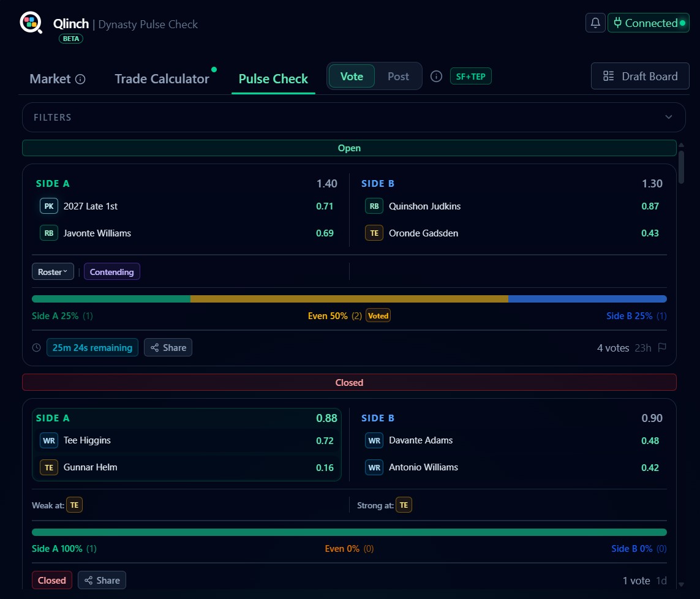The height and width of the screenshot is (599, 700).
Task: Click the green Side A vote bar segment
Action: (111, 299)
